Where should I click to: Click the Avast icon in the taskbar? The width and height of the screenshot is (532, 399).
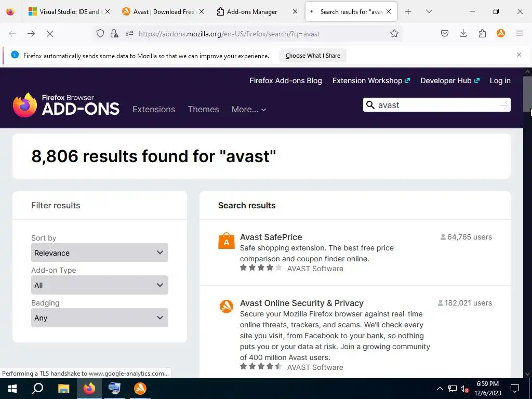[x=140, y=389]
